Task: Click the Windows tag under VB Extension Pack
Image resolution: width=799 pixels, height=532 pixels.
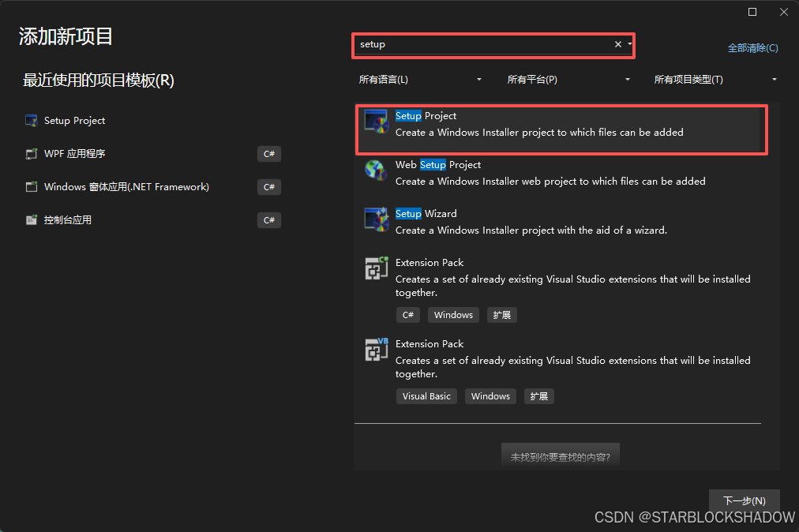Action: pos(490,396)
